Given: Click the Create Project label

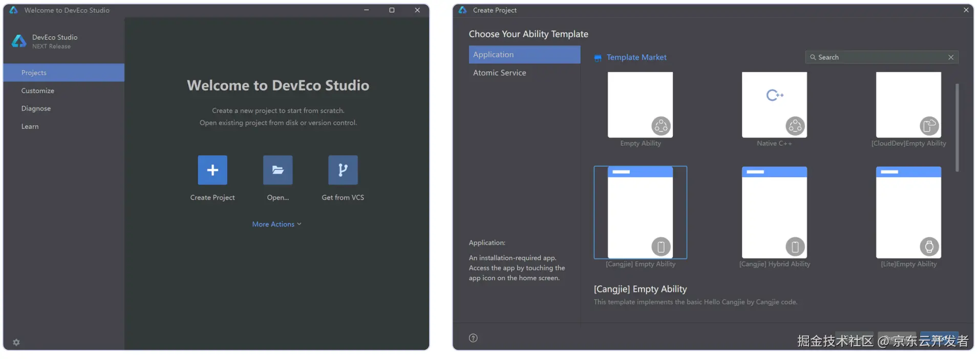Looking at the screenshot, I should (212, 197).
